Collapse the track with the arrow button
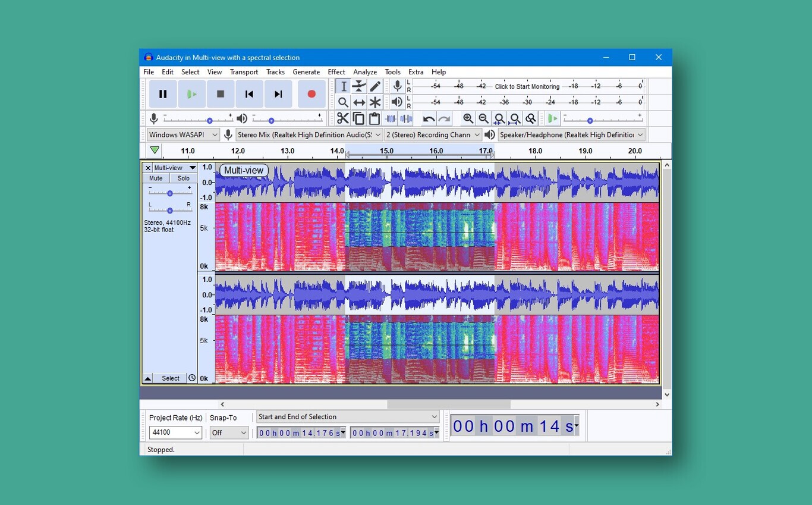 pos(147,378)
